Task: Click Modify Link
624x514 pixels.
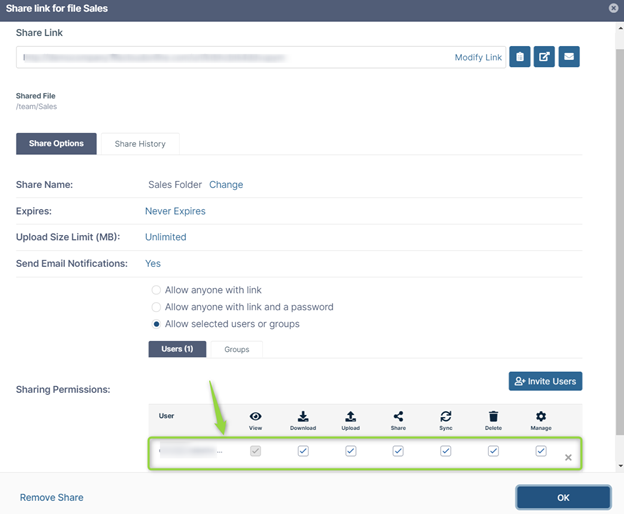Action: coord(478,57)
